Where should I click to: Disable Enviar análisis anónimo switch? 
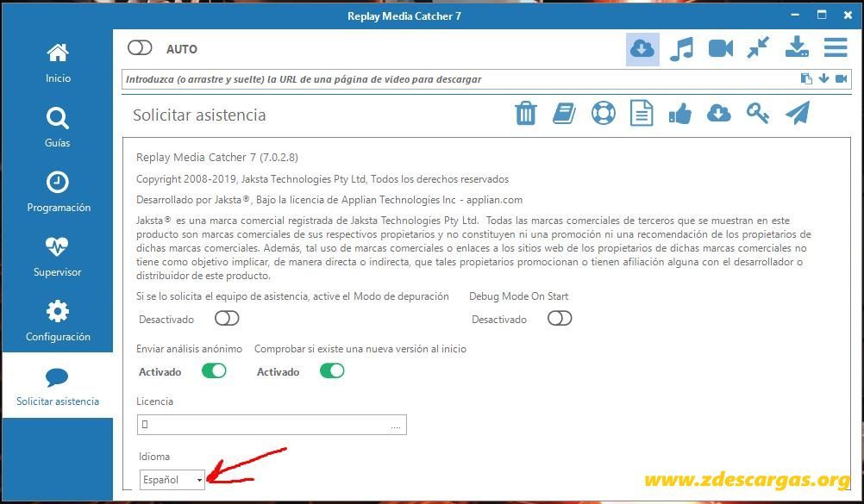[214, 370]
